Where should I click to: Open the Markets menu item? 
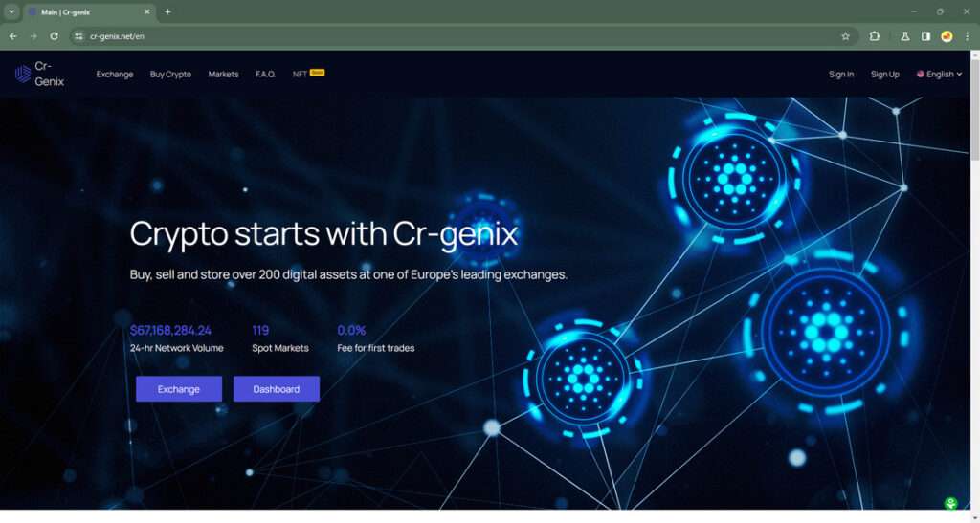click(223, 75)
